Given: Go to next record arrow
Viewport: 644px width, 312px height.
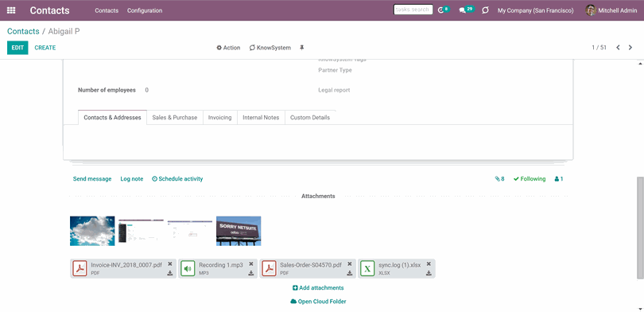Looking at the screenshot, I should tap(630, 48).
